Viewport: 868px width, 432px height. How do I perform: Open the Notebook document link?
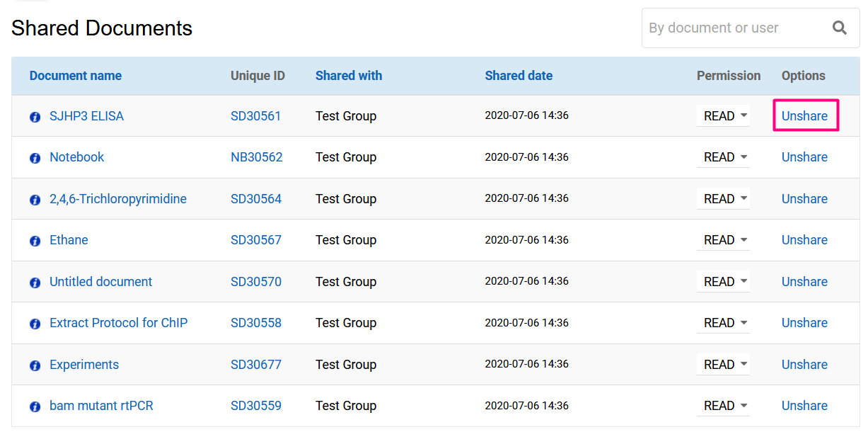(x=76, y=157)
